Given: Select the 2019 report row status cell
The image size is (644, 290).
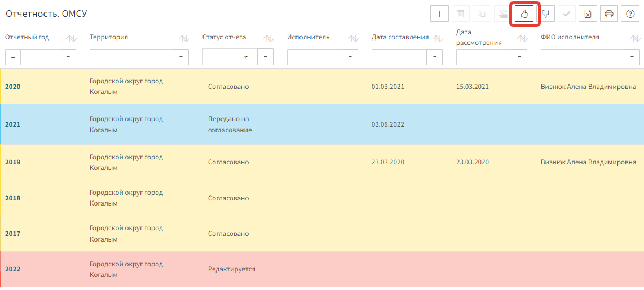Looking at the screenshot, I should point(228,162).
